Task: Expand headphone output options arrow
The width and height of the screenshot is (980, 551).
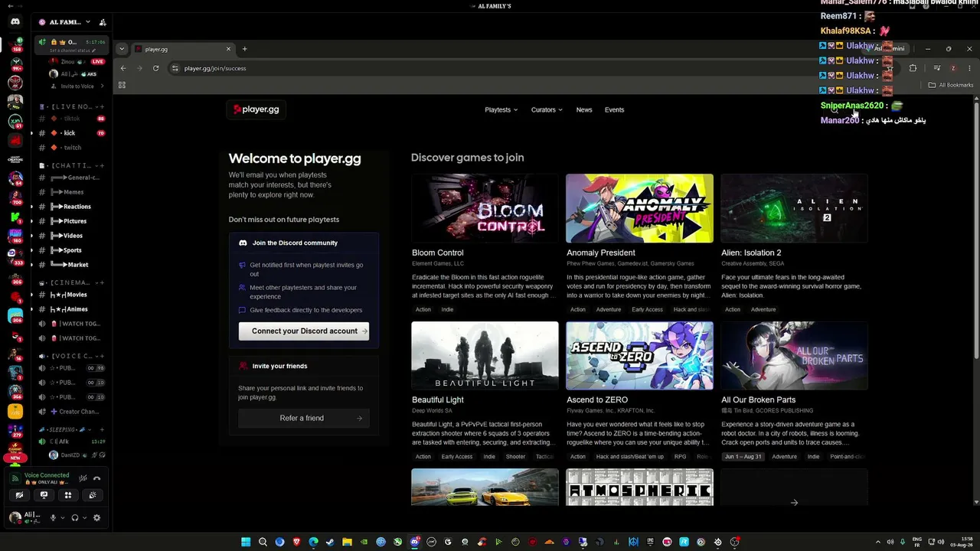Action: (84, 518)
